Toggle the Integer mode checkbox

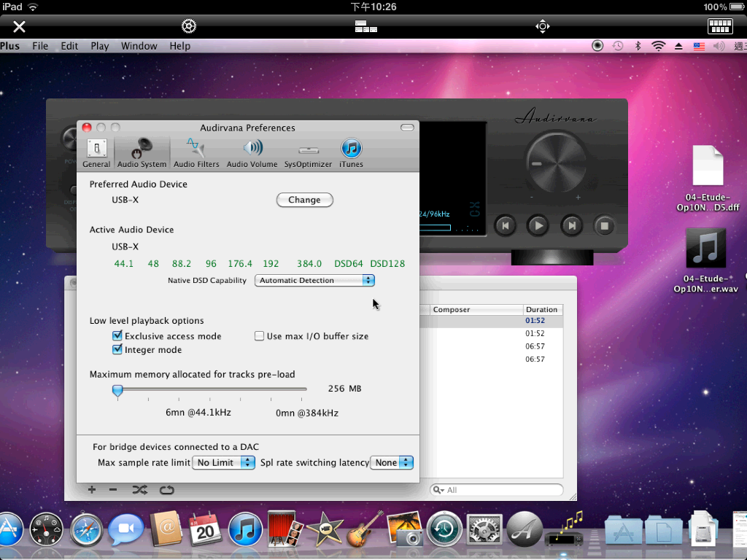click(117, 349)
